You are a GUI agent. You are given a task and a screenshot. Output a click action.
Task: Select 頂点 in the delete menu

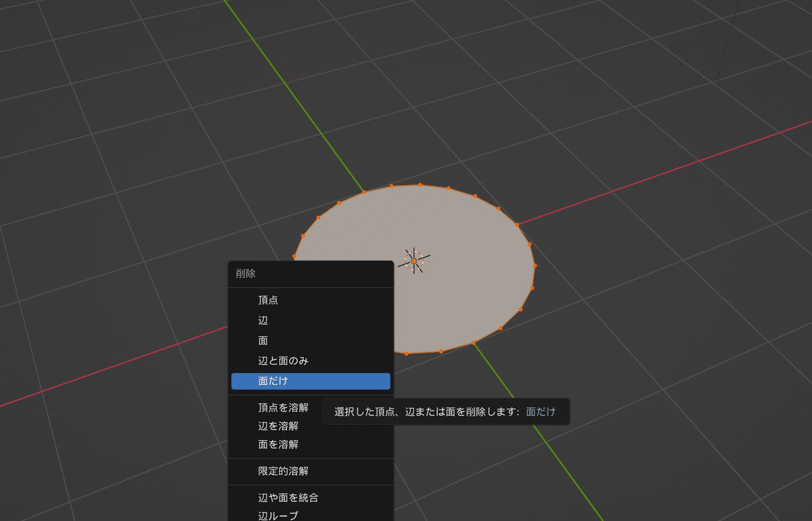pos(311,300)
